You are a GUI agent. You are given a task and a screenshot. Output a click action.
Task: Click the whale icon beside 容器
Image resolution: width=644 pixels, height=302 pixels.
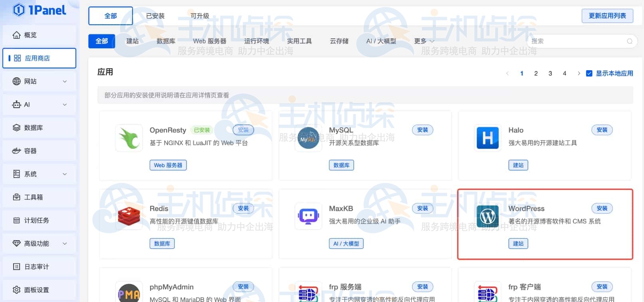[x=16, y=151]
